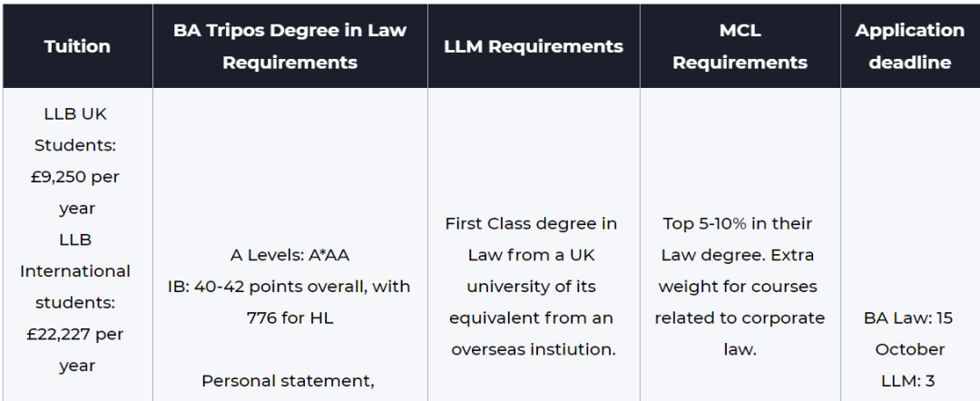Click the related to corporate law text
The image size is (980, 401).
(x=740, y=333)
